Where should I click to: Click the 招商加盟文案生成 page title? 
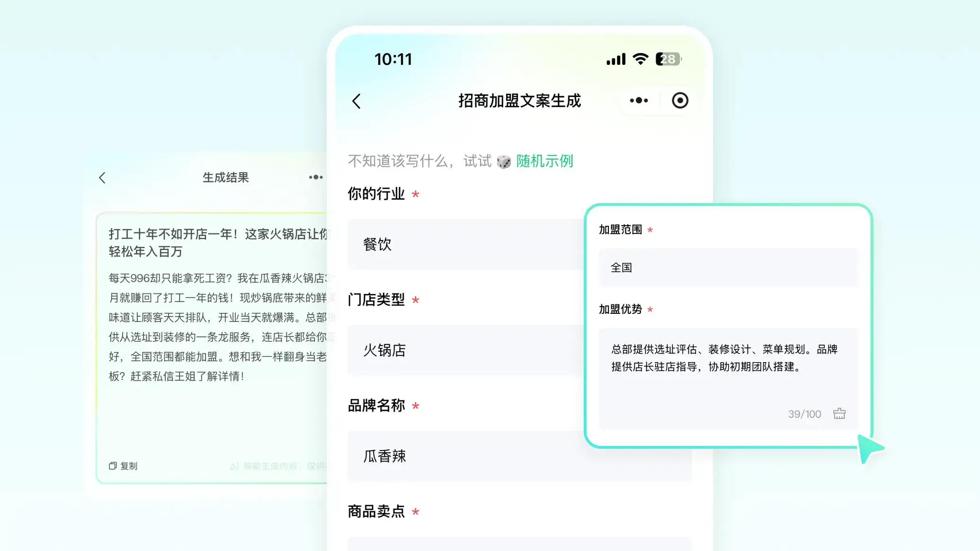coord(519,101)
